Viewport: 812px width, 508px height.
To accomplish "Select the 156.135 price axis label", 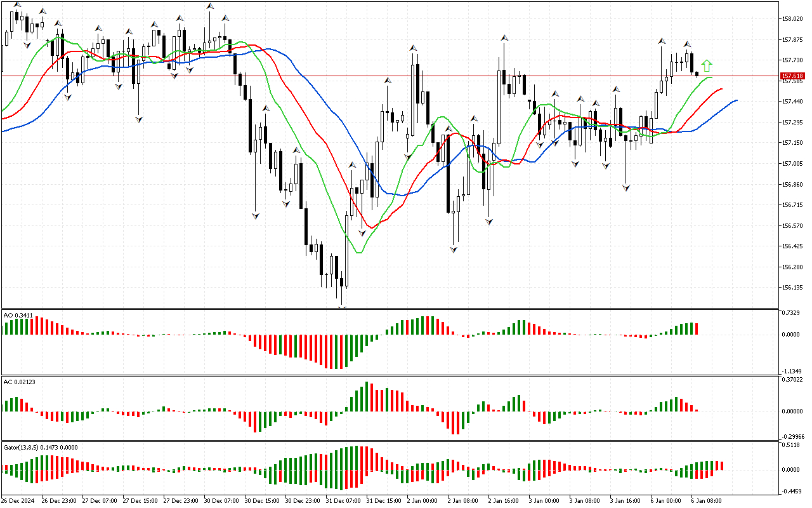I will (793, 288).
